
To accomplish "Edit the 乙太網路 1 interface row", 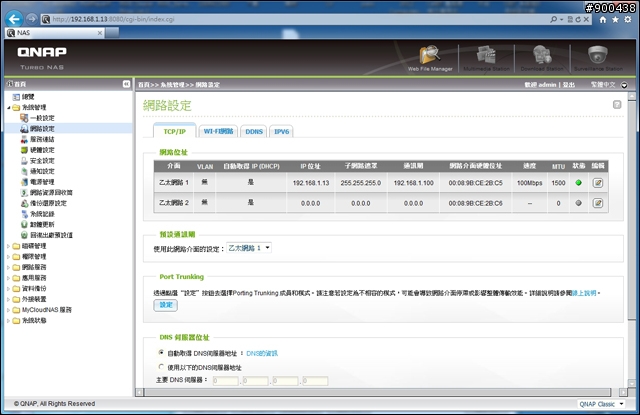I will [x=598, y=183].
